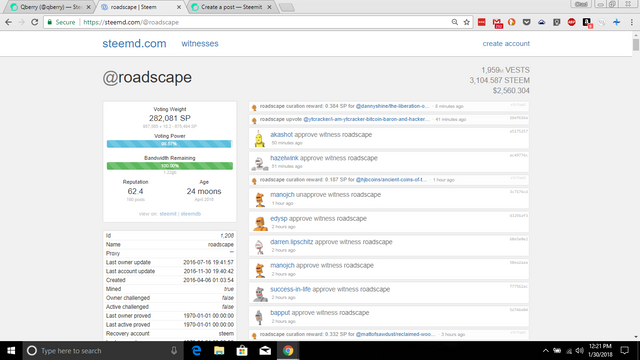The height and width of the screenshot is (360, 640).
Task: Open the Windows Start menu
Action: (x=11, y=351)
